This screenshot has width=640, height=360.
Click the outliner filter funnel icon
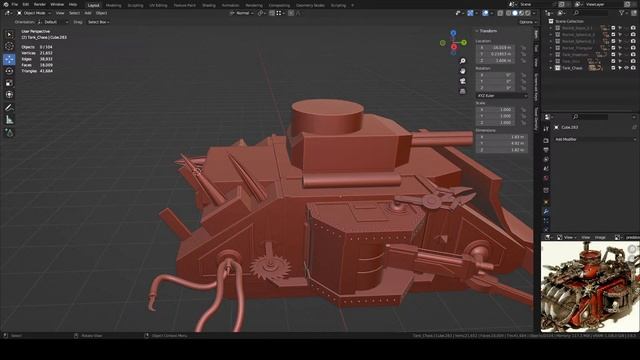622,13
